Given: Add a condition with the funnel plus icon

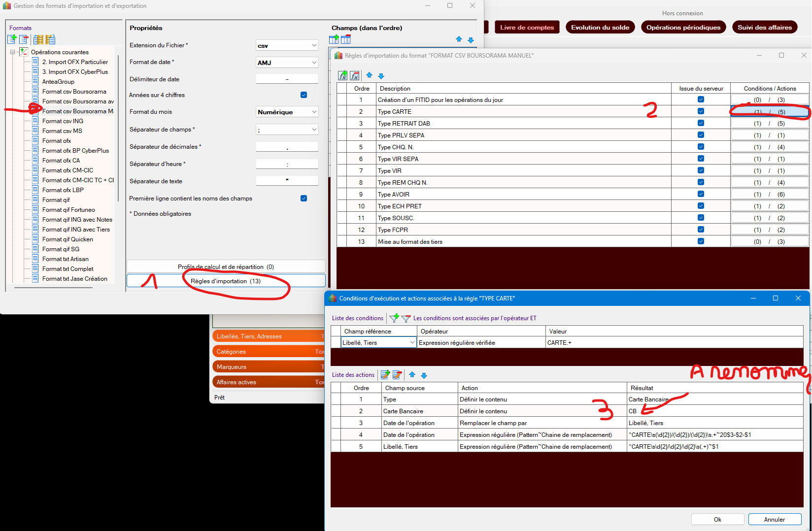Looking at the screenshot, I should pos(394,318).
